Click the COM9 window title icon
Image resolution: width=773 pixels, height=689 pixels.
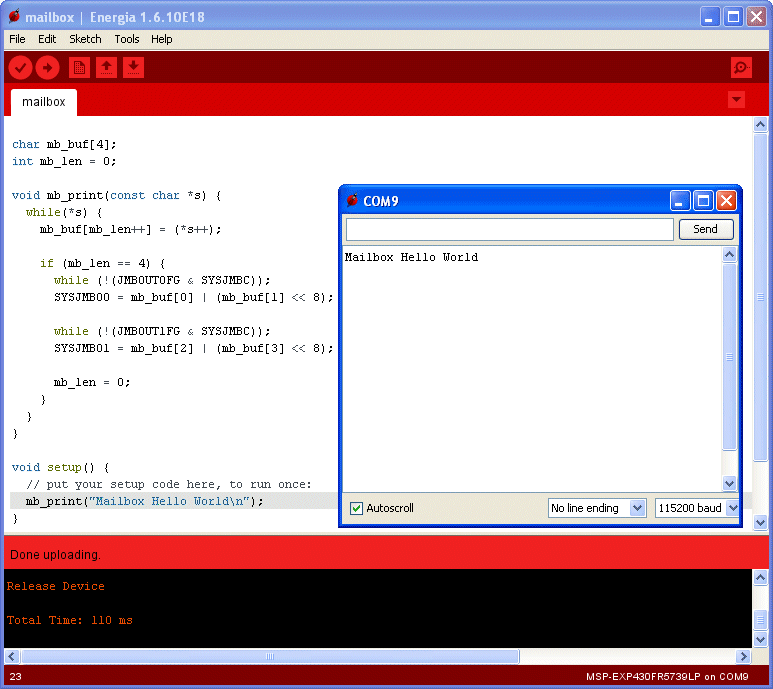[352, 201]
